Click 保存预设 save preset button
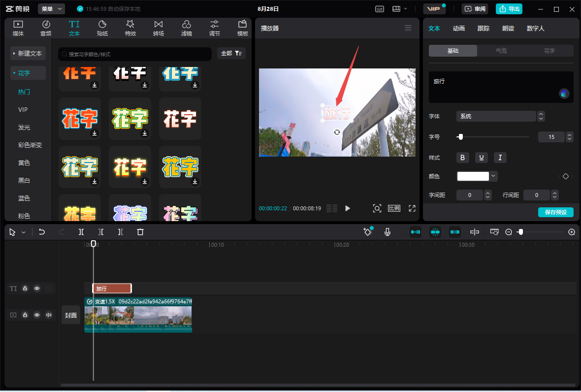Image resolution: width=581 pixels, height=392 pixels. pos(555,212)
